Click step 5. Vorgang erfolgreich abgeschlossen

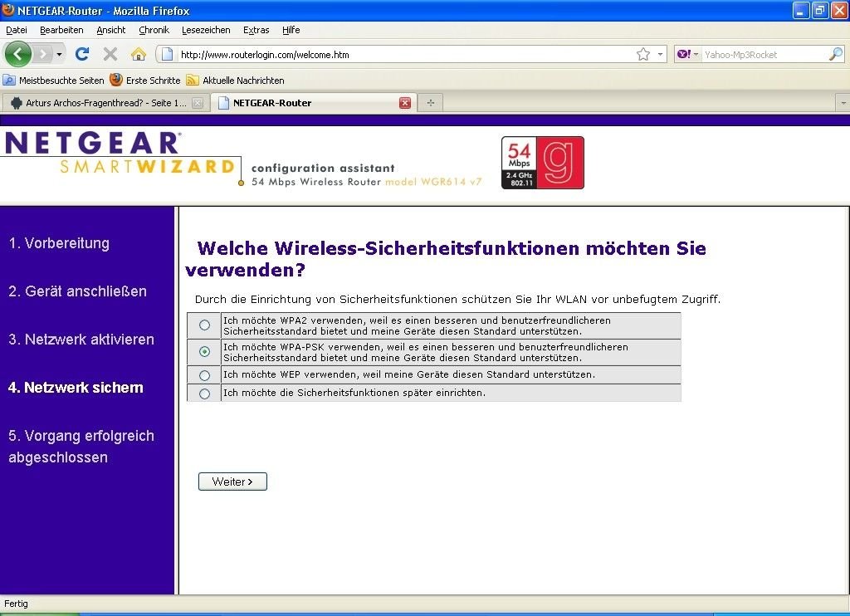pos(81,447)
